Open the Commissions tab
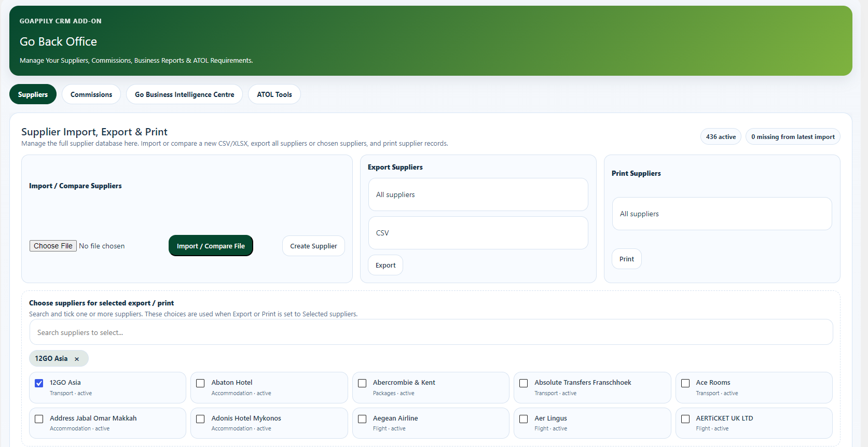 [91, 94]
